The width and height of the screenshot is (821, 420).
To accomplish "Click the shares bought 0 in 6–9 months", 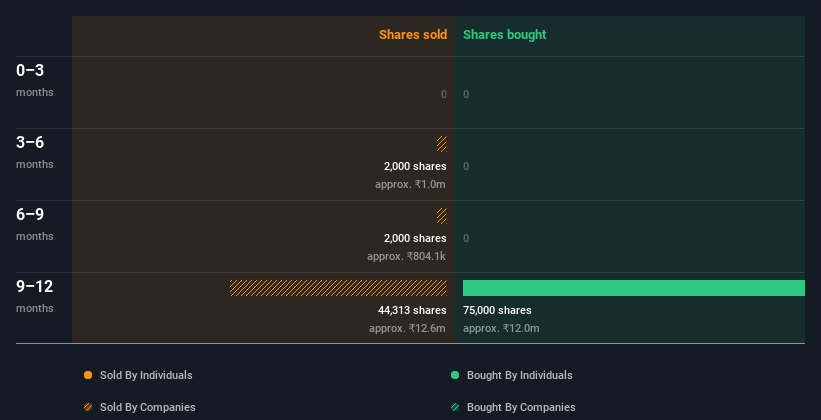I will pyautogui.click(x=466, y=238).
